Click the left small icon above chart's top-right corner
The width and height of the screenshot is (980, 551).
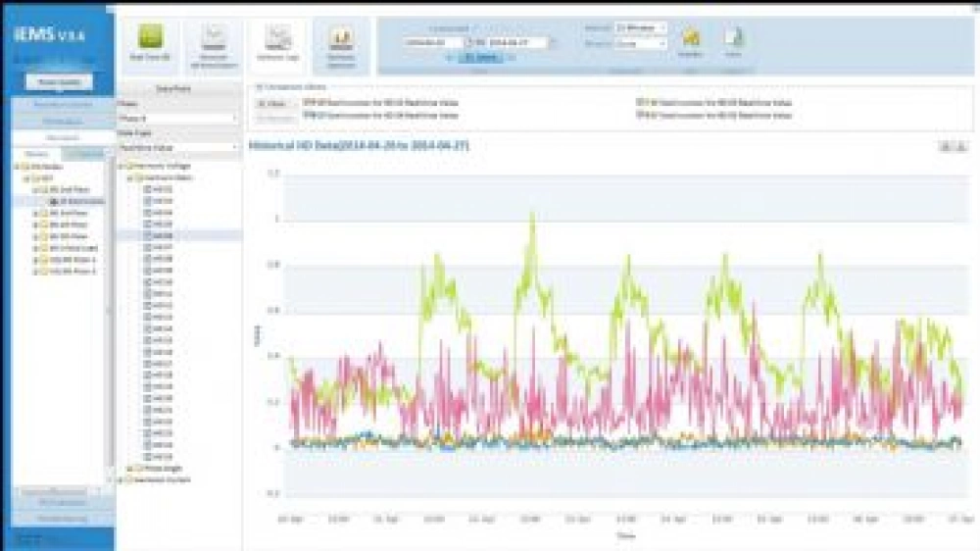pyautogui.click(x=945, y=146)
